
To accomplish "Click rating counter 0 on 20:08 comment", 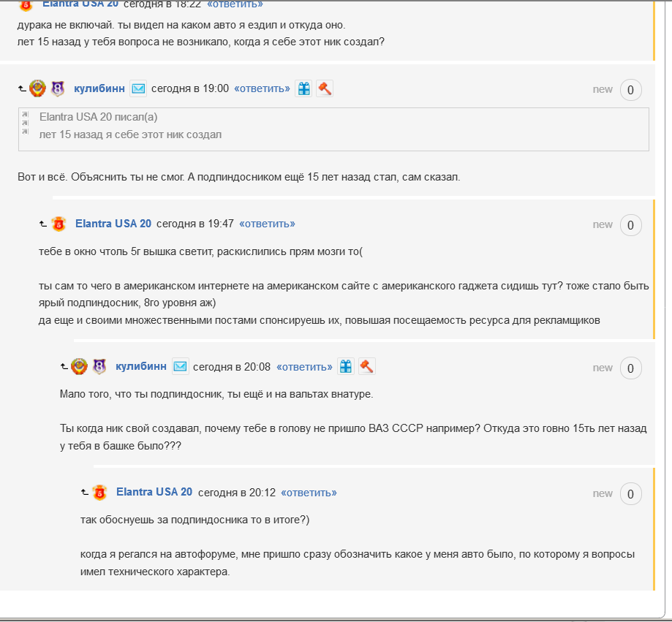I will (630, 368).
